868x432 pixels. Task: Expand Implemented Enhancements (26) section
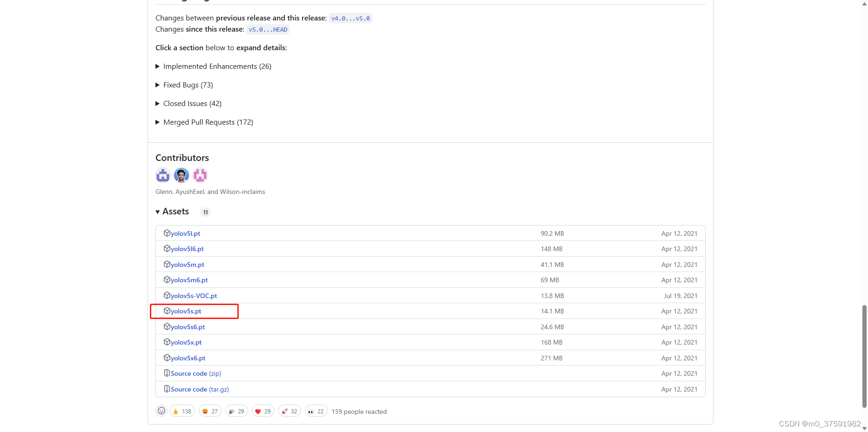click(214, 66)
